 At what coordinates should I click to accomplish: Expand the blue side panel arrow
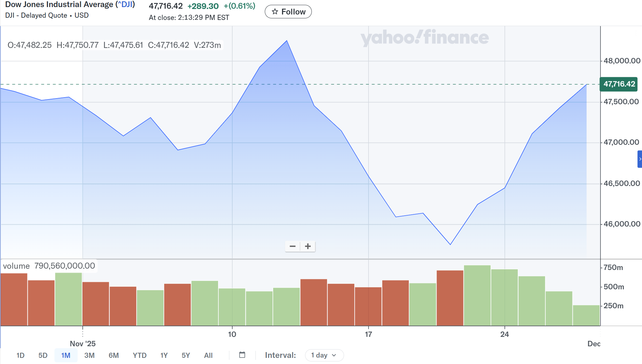640,159
